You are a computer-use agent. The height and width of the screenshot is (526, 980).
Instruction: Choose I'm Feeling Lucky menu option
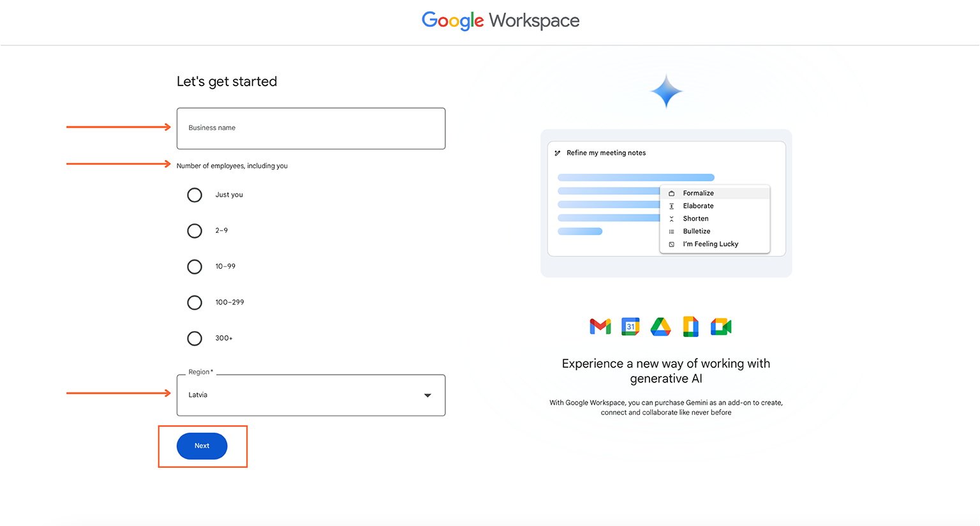click(x=715, y=244)
